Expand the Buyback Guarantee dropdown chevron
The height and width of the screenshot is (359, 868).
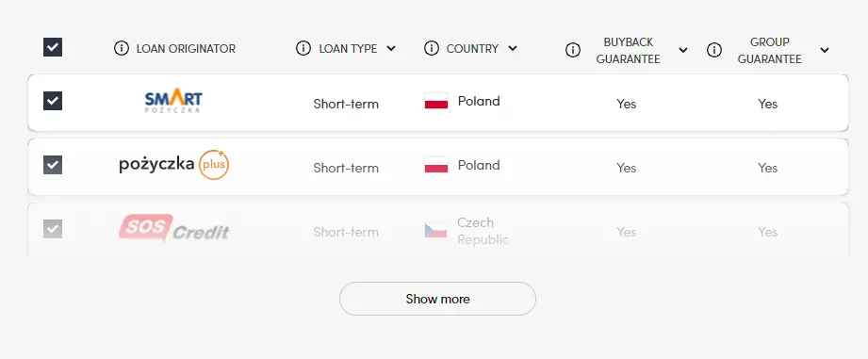pos(683,50)
